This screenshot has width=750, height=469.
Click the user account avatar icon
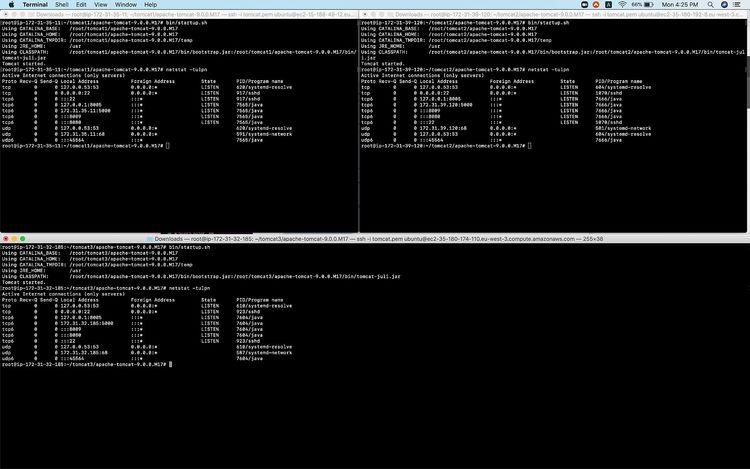point(725,4)
